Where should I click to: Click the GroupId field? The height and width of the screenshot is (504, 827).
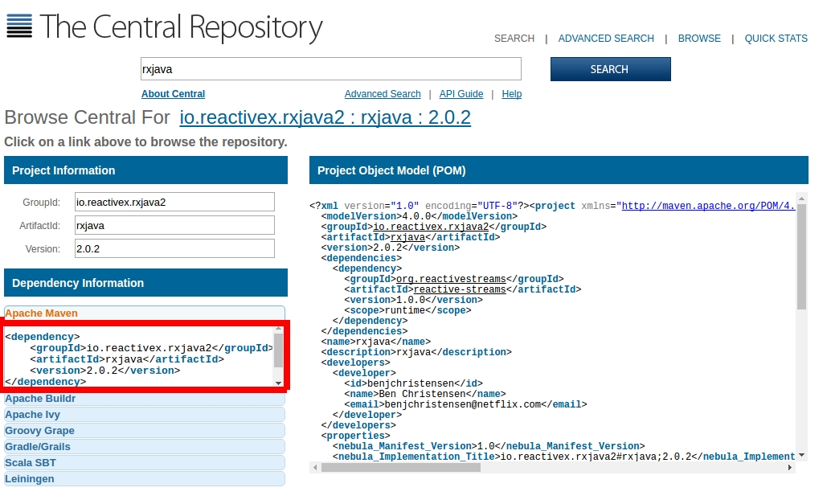tap(174, 202)
